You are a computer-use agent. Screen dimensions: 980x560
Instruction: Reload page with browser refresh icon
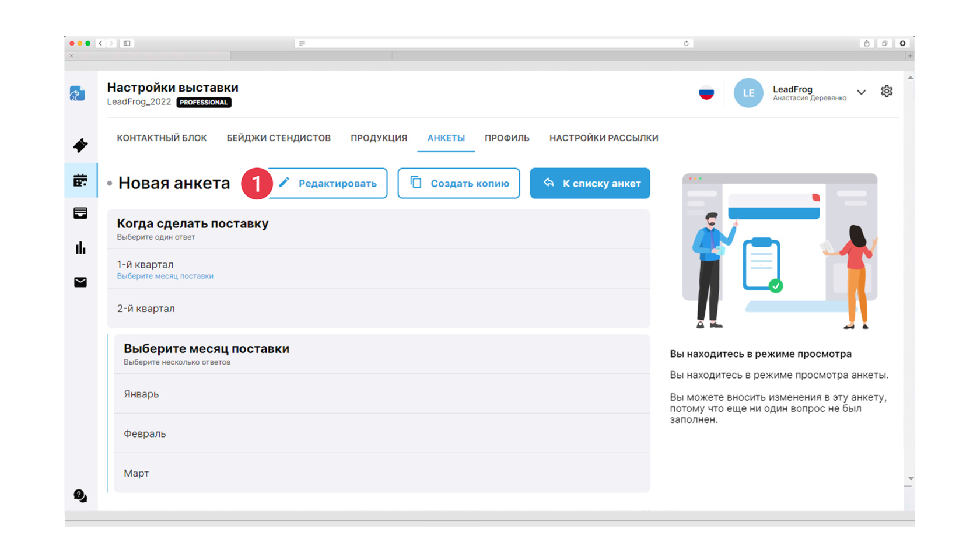[x=687, y=43]
